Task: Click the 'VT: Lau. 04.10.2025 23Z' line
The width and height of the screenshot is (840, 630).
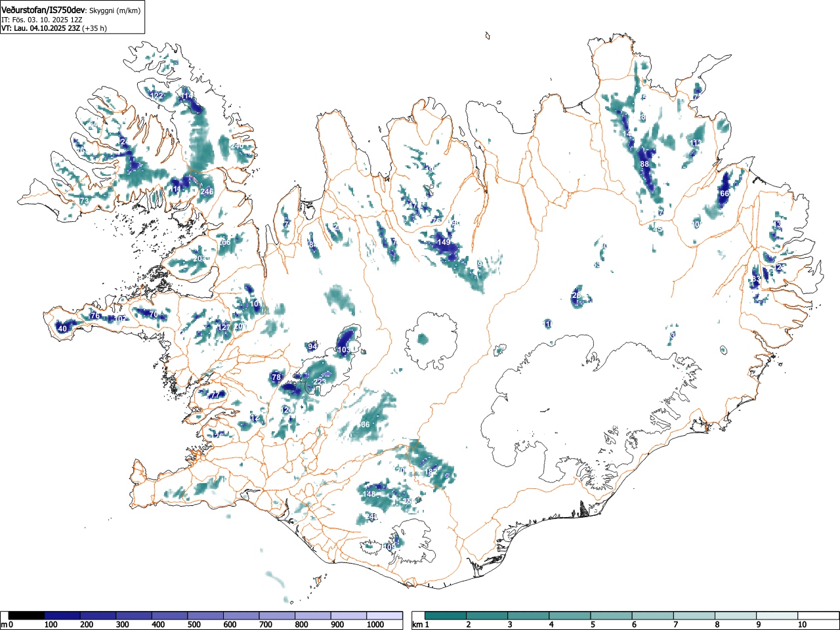Action: tap(40, 28)
